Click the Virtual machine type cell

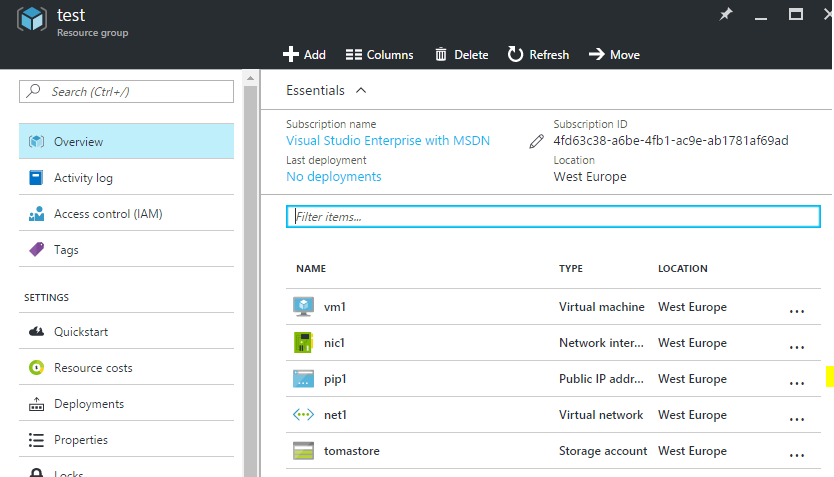(x=602, y=307)
